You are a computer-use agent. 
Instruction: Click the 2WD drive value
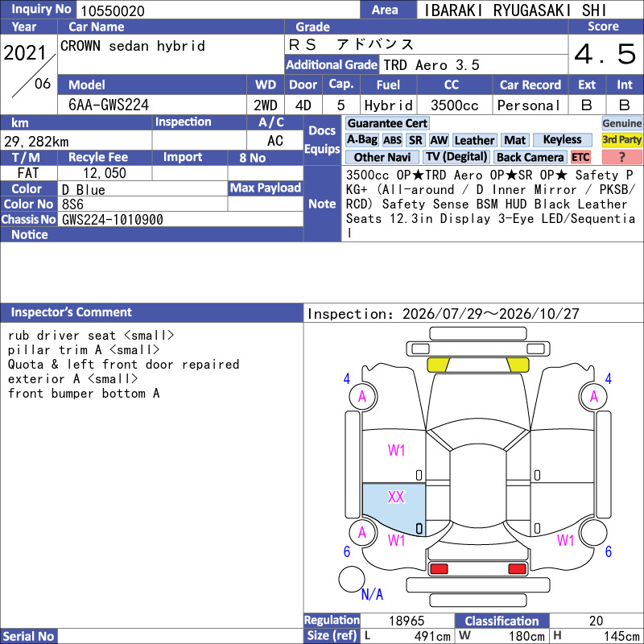(266, 105)
